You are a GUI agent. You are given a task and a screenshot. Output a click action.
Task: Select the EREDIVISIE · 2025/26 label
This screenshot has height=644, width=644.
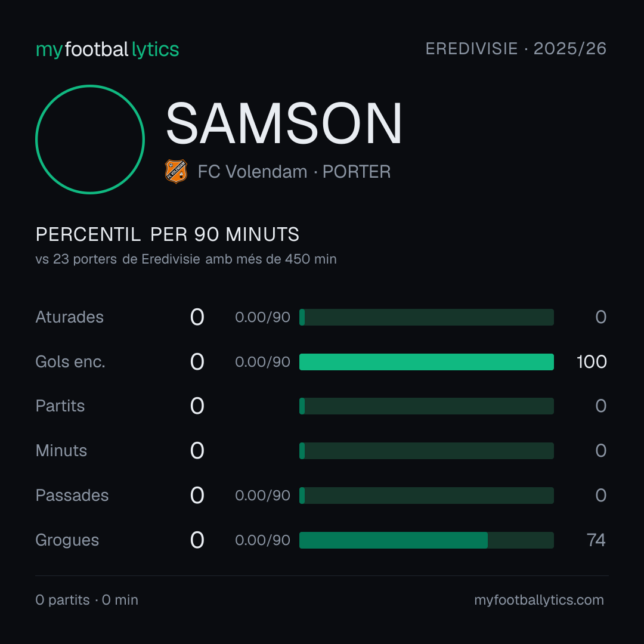(x=516, y=49)
